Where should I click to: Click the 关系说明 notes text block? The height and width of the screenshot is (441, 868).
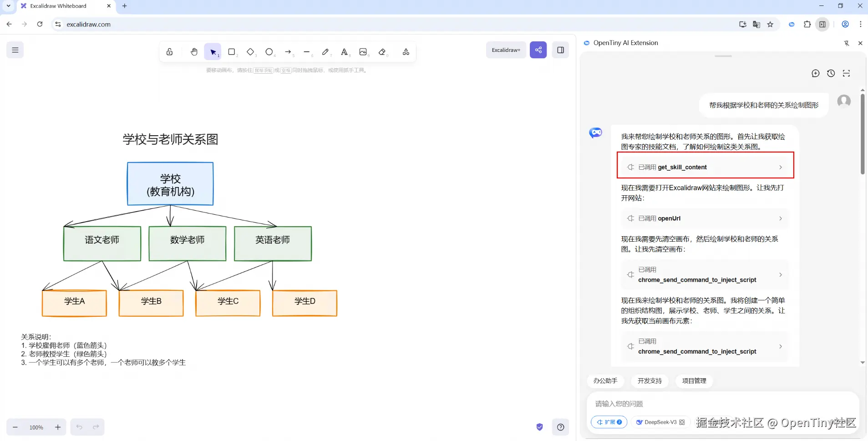click(103, 350)
